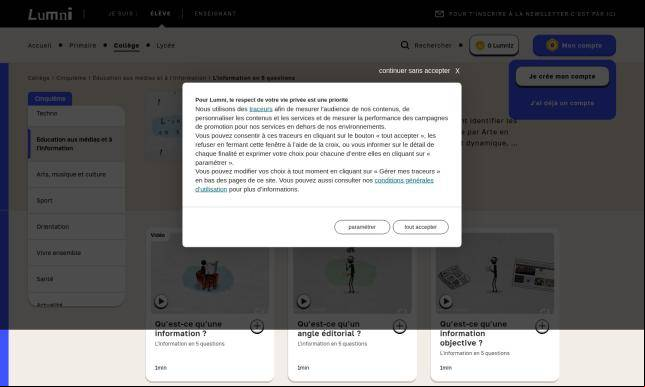Click the 'paramétrer' button
Image resolution: width=645 pixels, height=387 pixels.
[362, 227]
